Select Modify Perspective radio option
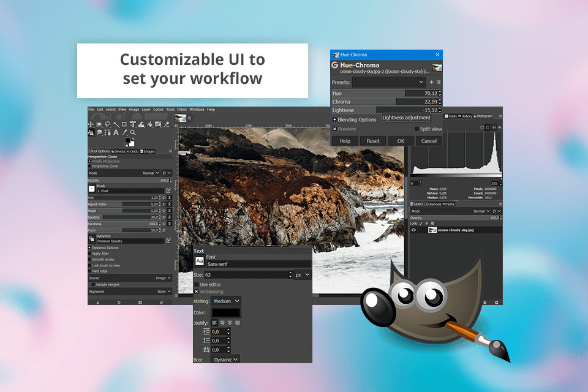The width and height of the screenshot is (588, 392). point(104,161)
